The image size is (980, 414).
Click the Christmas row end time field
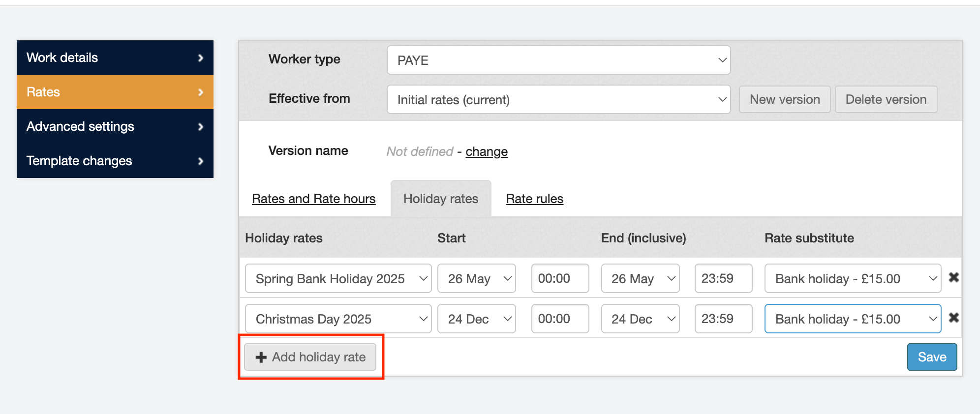pos(723,319)
